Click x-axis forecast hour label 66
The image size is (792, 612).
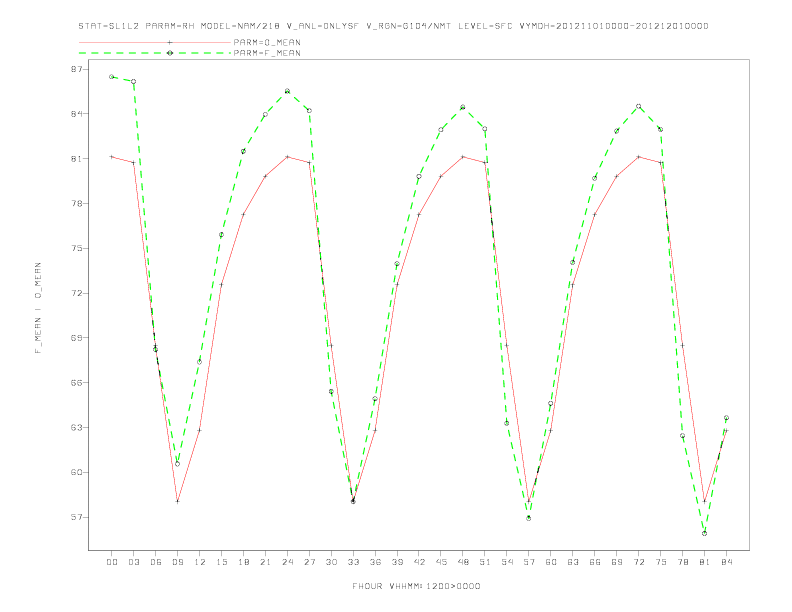(595, 562)
